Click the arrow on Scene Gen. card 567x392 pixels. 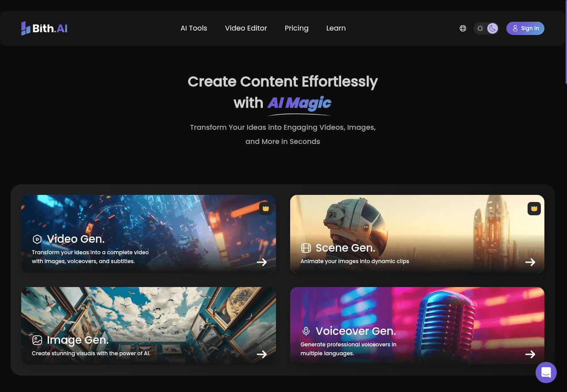point(530,262)
